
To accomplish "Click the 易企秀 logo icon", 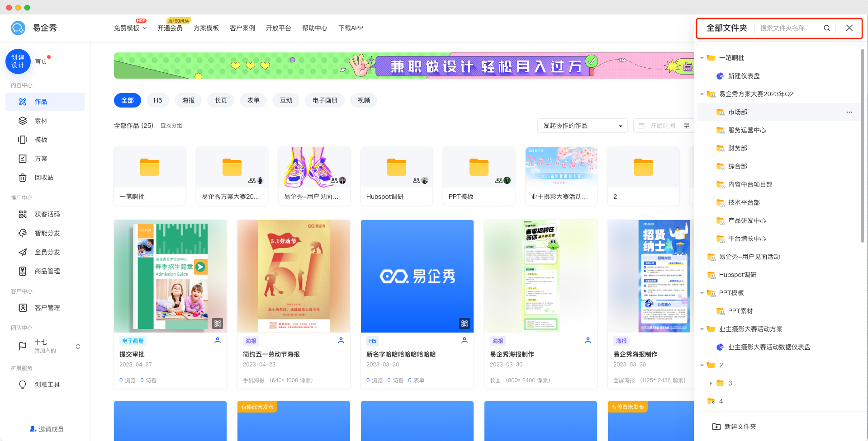I will (x=18, y=28).
